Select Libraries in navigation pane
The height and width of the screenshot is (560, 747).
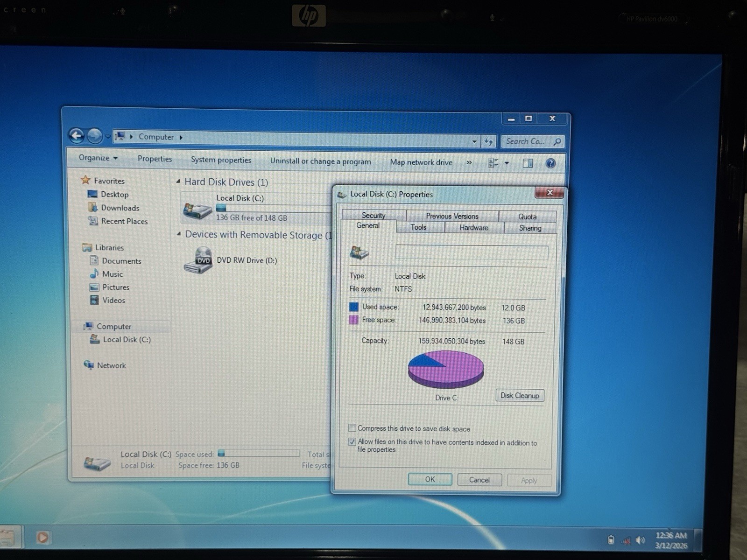pyautogui.click(x=109, y=247)
